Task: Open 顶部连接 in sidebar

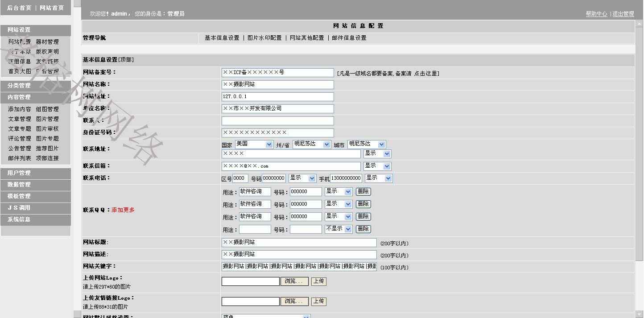Action: (x=47, y=158)
